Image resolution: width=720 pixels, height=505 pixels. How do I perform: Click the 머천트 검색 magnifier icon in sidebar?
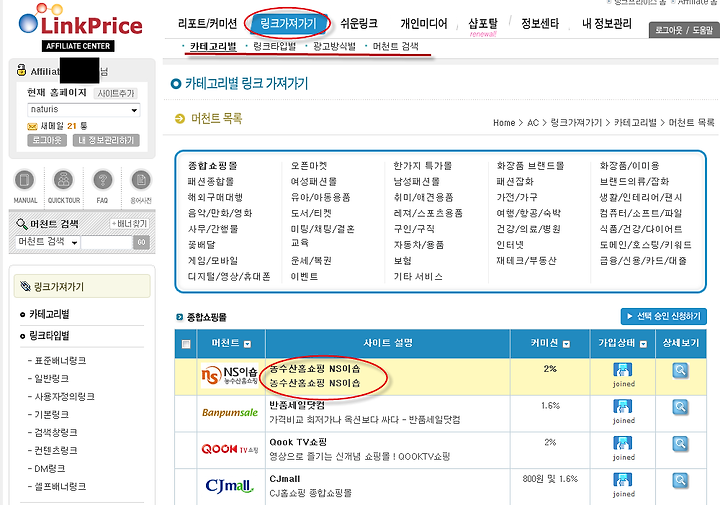click(x=22, y=224)
